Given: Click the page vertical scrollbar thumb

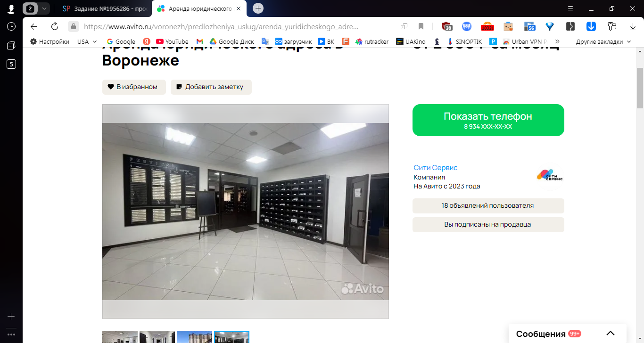Looking at the screenshot, I should 640,88.
